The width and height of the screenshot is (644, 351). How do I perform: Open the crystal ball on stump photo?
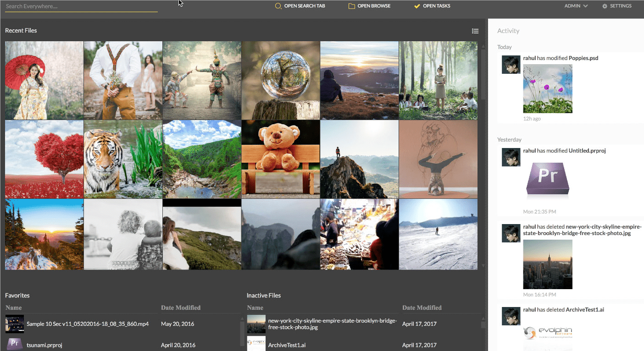[x=281, y=80]
